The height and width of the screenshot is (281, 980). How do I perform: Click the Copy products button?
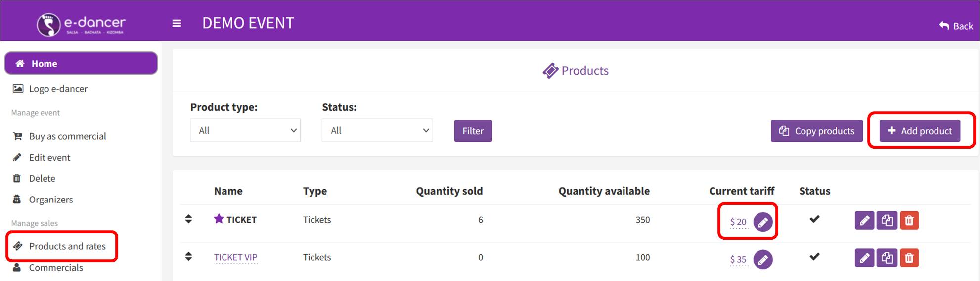click(816, 131)
